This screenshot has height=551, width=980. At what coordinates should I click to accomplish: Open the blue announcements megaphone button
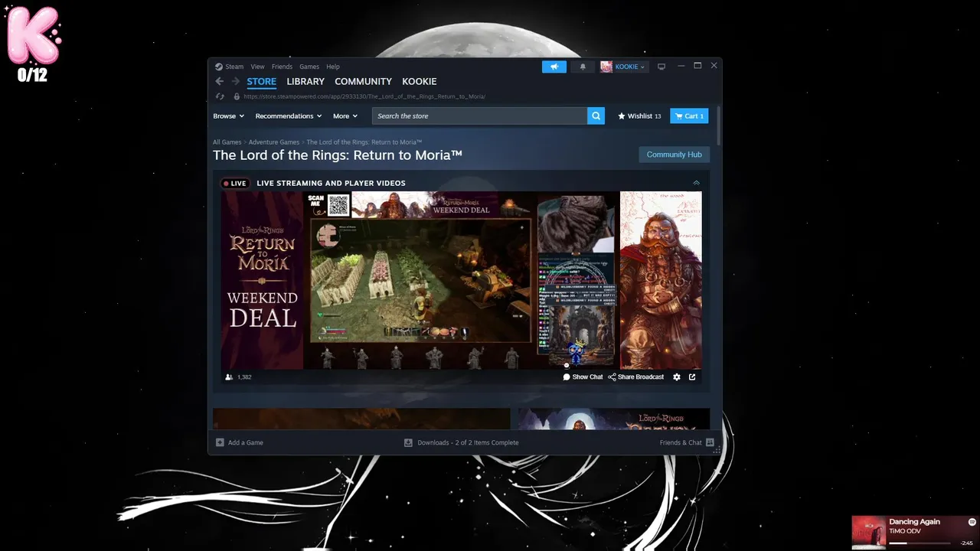pos(554,67)
